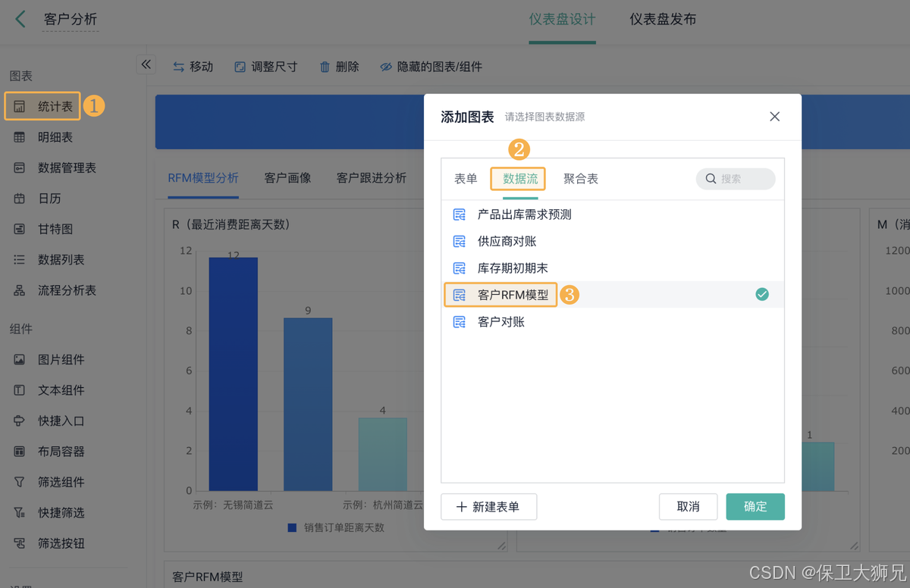
Task: Add a 图片组件 image component icon
Action: click(x=20, y=360)
